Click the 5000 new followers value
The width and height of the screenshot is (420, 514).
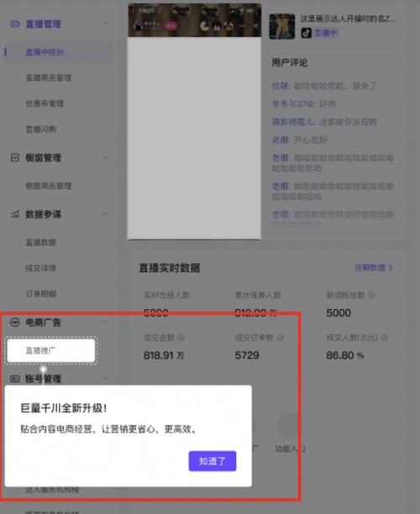[x=339, y=312]
